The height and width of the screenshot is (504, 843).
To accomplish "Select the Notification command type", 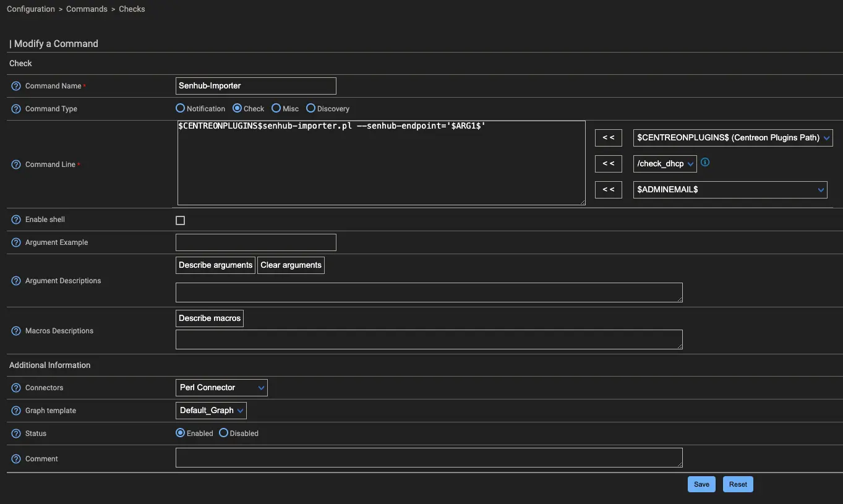I will click(181, 108).
